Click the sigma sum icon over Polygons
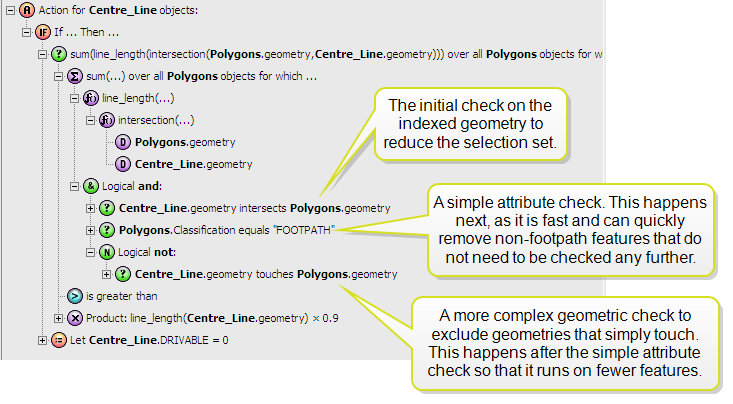The height and width of the screenshot is (404, 733). click(x=74, y=76)
